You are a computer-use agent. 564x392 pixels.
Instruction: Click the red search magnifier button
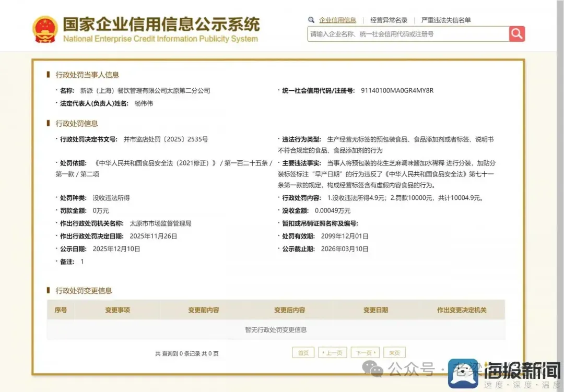point(517,34)
